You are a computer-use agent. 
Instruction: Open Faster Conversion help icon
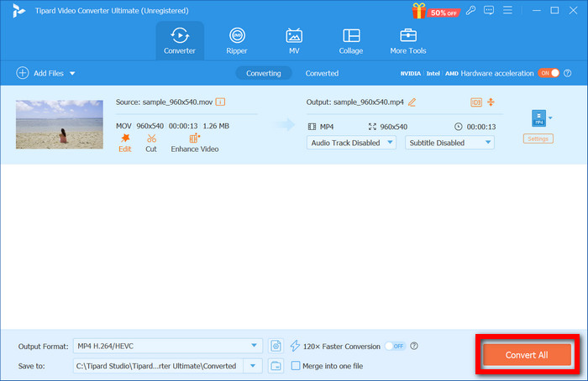[x=414, y=346]
